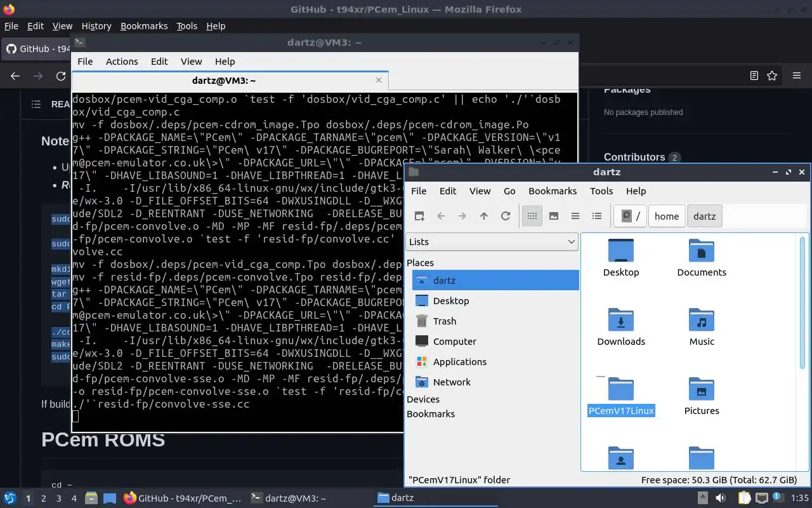Open file manager Help menu
This screenshot has width=812, height=508.
pos(636,190)
